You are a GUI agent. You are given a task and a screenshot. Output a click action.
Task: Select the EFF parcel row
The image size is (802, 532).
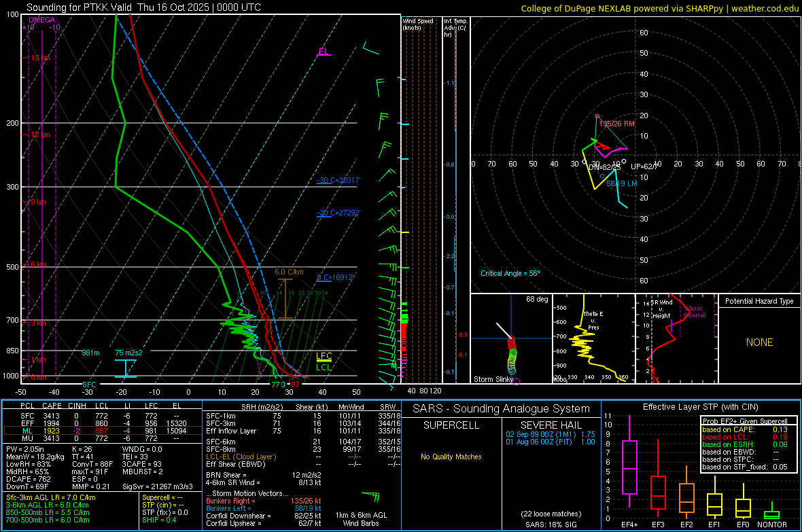coord(103,423)
